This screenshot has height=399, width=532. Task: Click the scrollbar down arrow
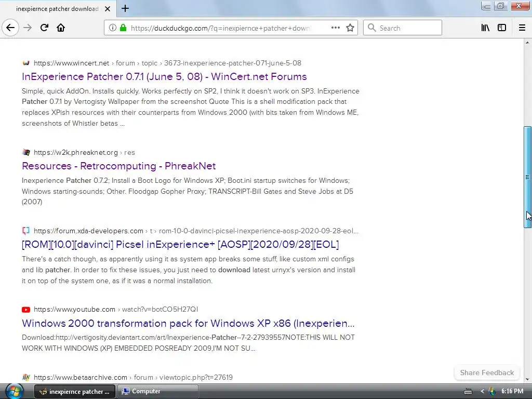point(527,380)
